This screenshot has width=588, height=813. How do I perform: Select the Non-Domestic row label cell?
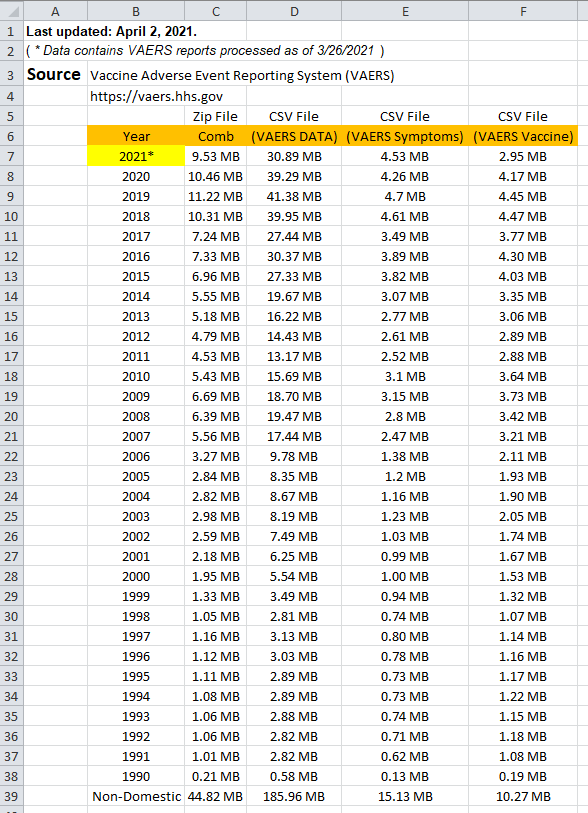[x=136, y=796]
